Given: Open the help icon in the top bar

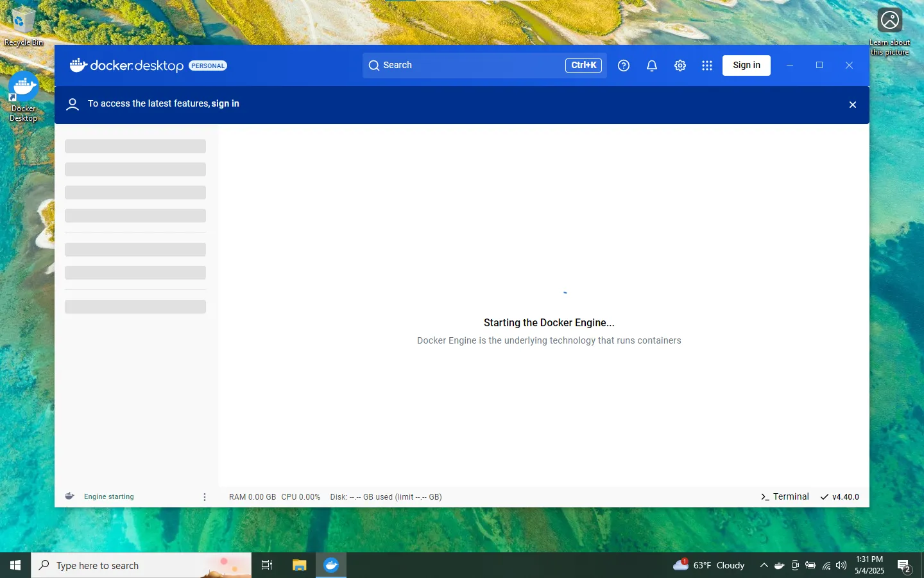Looking at the screenshot, I should pos(624,65).
